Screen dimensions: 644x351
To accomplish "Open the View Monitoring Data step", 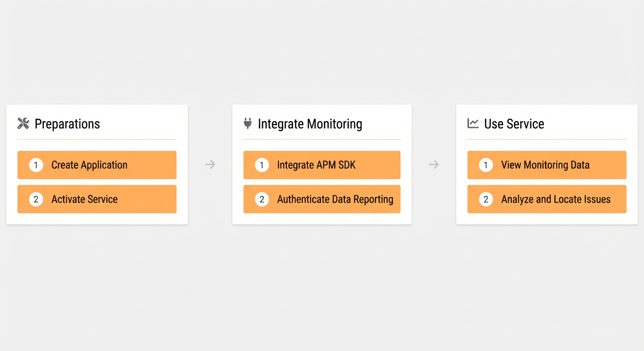I will point(547,165).
